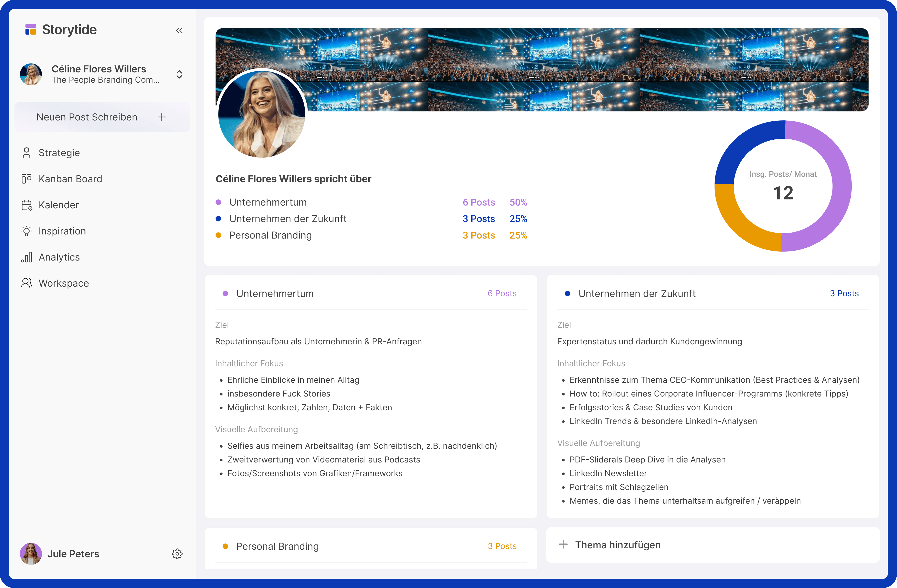Collapse the sidebar with double chevron

(x=179, y=31)
